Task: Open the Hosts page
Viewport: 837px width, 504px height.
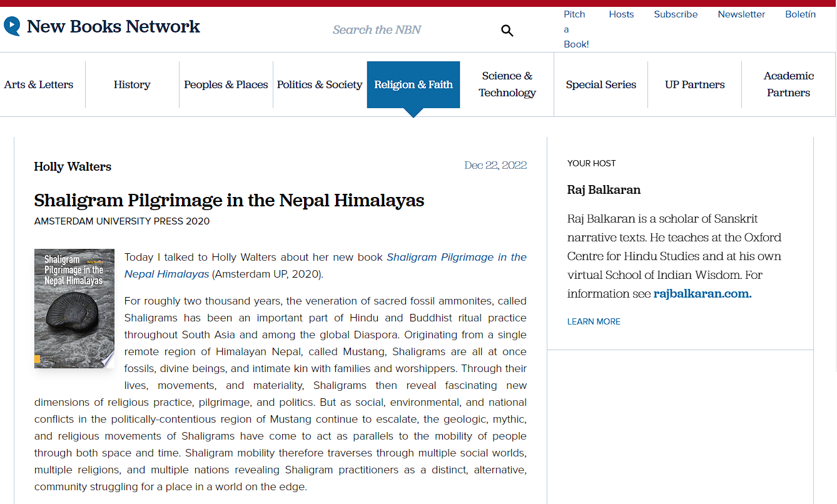Action: pyautogui.click(x=621, y=14)
